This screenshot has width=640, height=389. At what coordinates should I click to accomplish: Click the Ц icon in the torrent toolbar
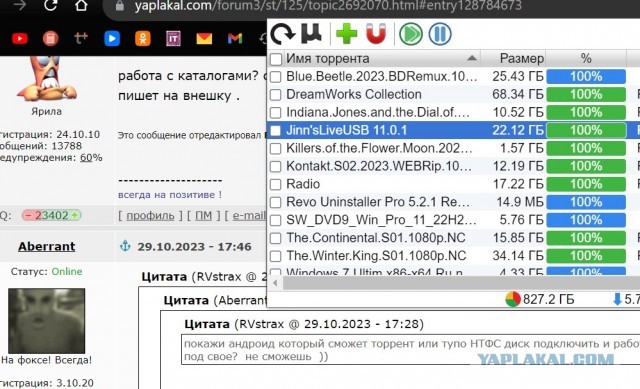311,33
